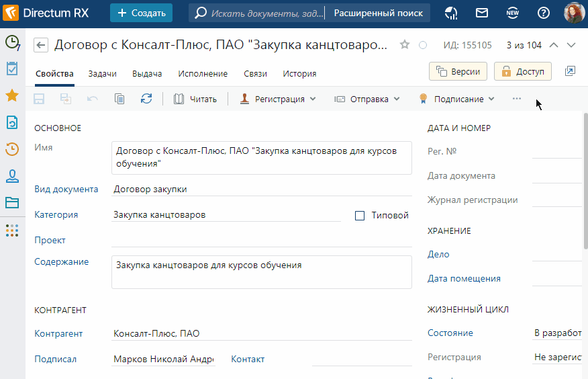Open the document refresh icon in sidebar
588x379 pixels.
(x=12, y=122)
